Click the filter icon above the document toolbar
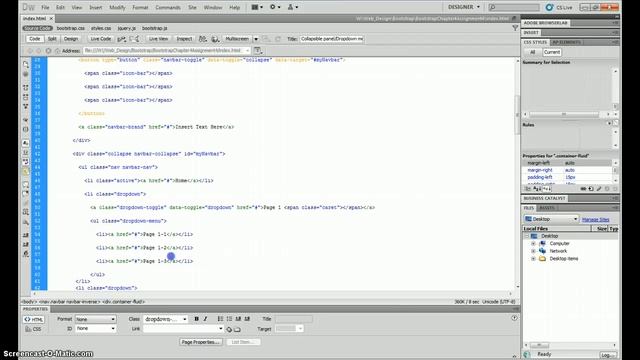This screenshot has width=640, height=360. click(515, 28)
